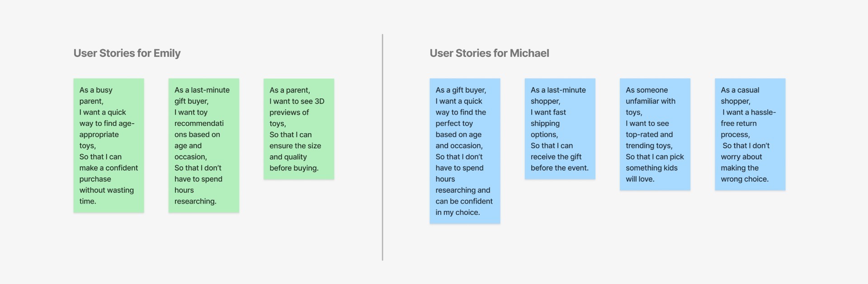Click the 'before buying.' text in the third green note
Image resolution: width=868 pixels, height=284 pixels.
pos(294,168)
